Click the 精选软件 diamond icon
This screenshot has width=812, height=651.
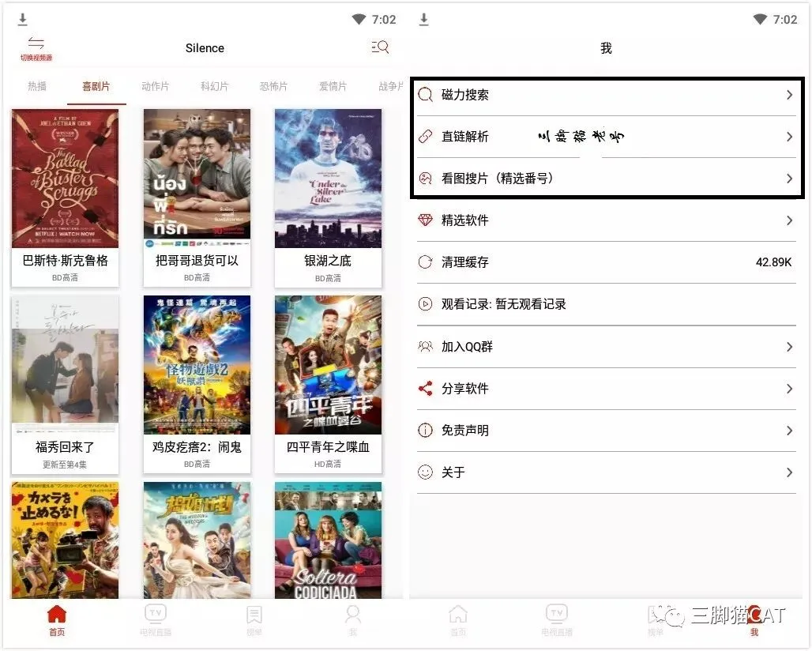(x=425, y=220)
